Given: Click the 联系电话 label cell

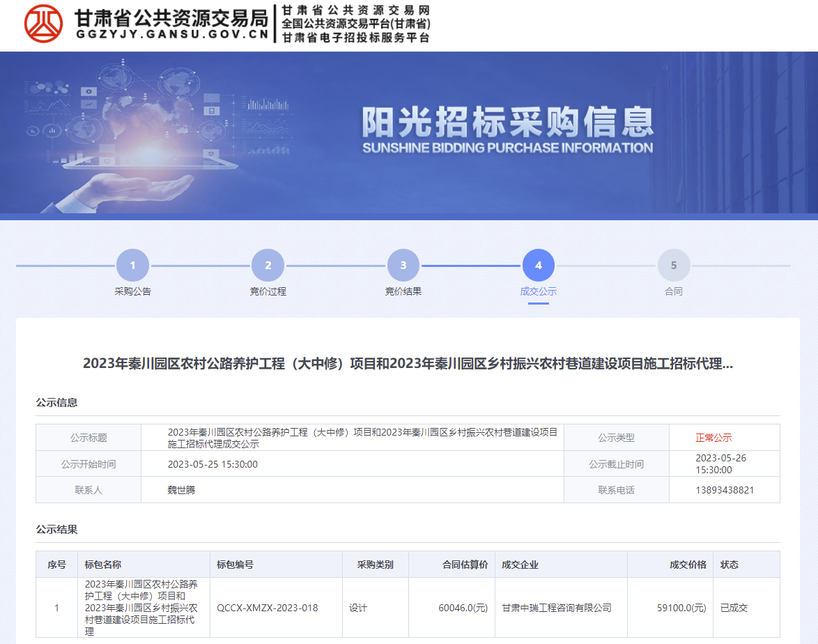Looking at the screenshot, I should (x=616, y=490).
